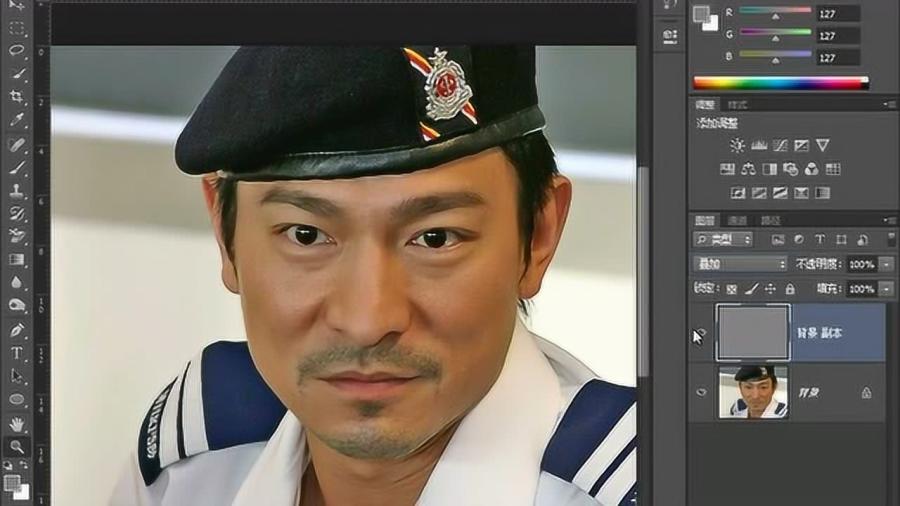Click the Levels adjustment icon
Image resolution: width=900 pixels, height=506 pixels.
pos(758,145)
